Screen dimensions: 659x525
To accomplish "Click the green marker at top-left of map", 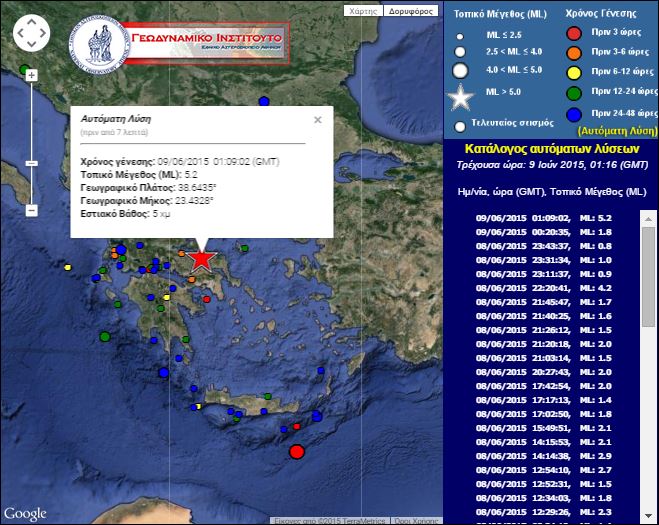I will pyautogui.click(x=25, y=69).
